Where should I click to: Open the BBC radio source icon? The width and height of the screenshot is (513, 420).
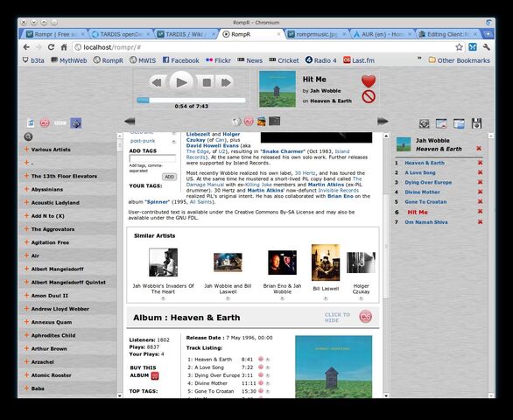pyautogui.click(x=60, y=123)
